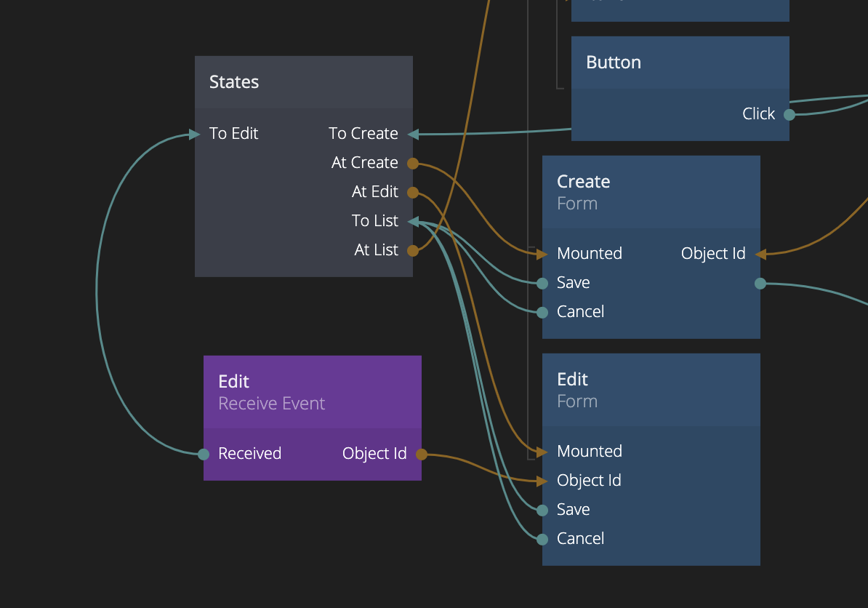Click Cancel port dot on Create Form
The image size is (868, 608).
(542, 313)
